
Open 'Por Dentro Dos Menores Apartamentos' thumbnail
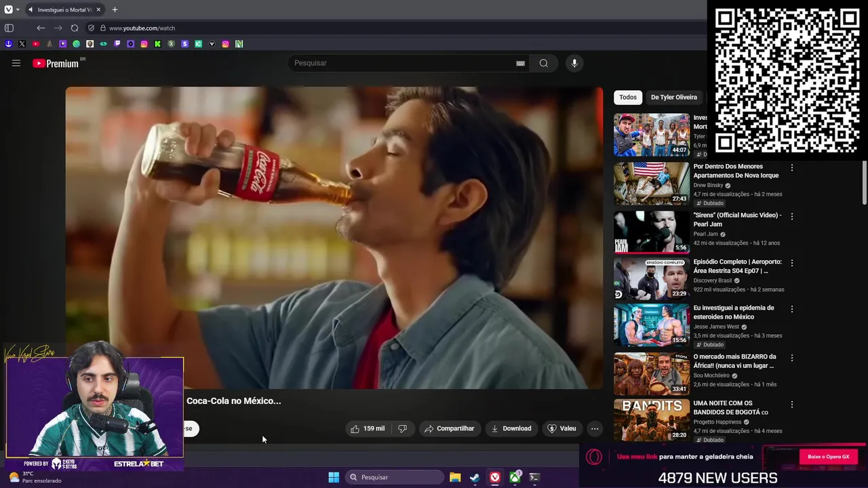click(x=652, y=184)
